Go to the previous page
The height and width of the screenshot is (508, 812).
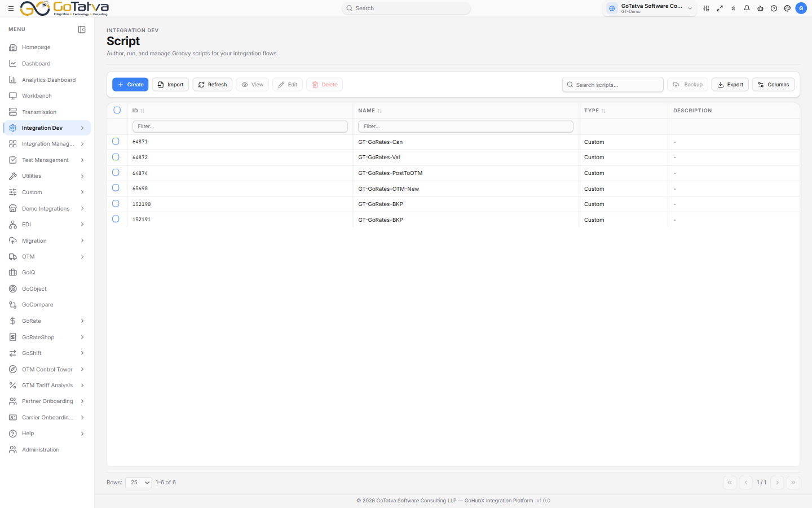[745, 483]
